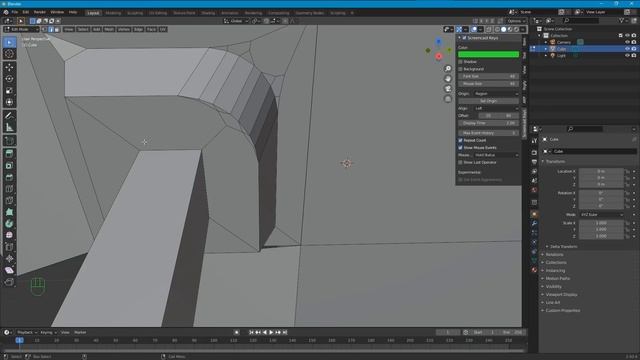Open the Render menu

pyautogui.click(x=40, y=12)
